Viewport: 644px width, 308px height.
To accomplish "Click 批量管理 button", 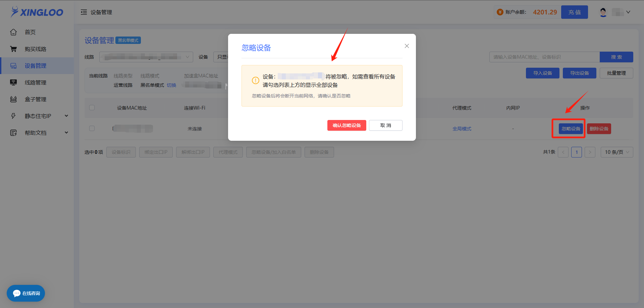I will 616,73.
